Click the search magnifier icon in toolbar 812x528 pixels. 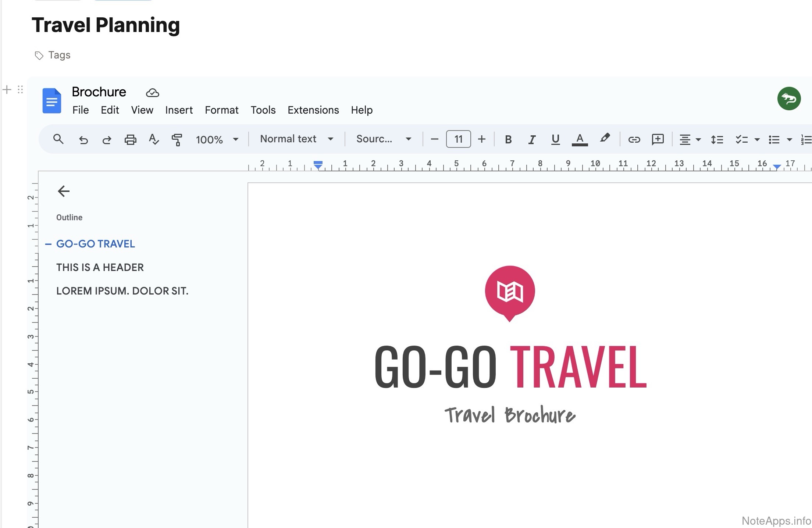pyautogui.click(x=58, y=139)
